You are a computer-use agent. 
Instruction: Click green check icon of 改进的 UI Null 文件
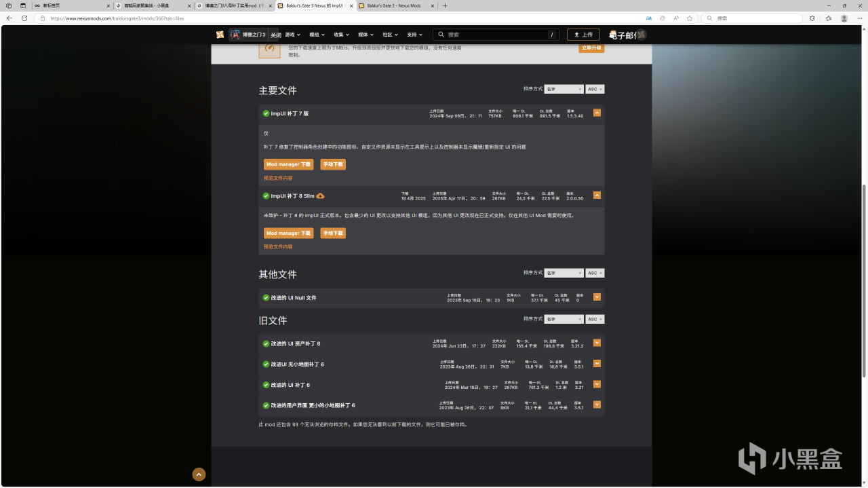pyautogui.click(x=266, y=297)
